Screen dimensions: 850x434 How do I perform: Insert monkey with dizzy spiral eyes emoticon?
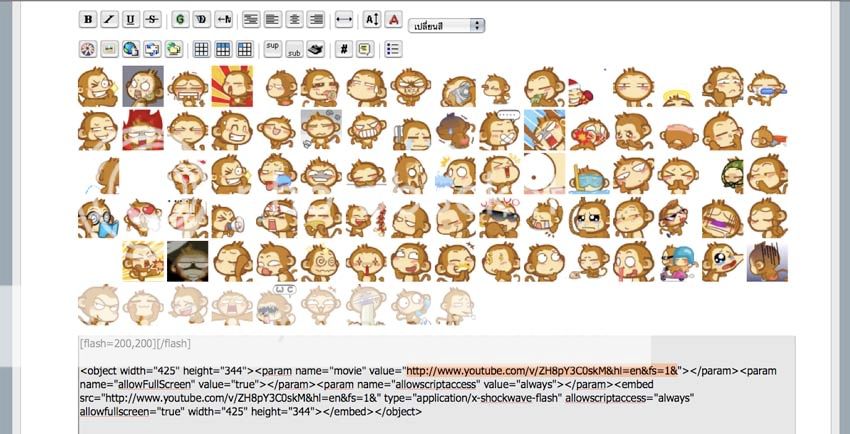pyautogui.click(x=322, y=262)
